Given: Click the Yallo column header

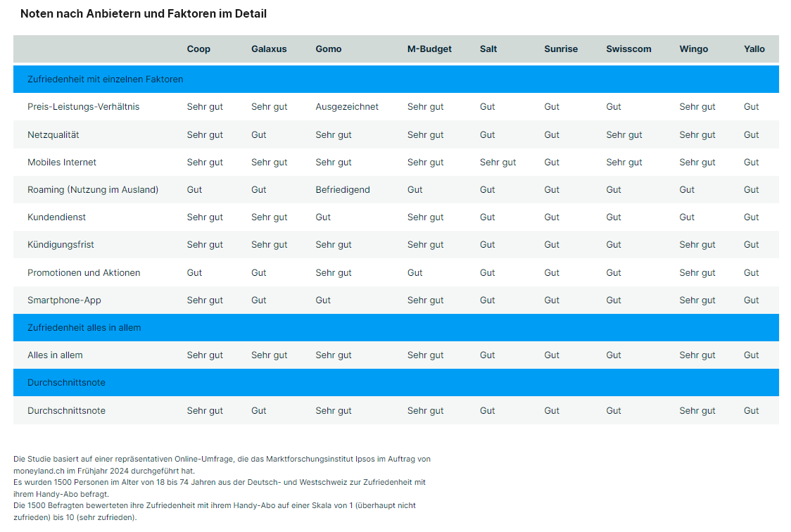Looking at the screenshot, I should [754, 49].
